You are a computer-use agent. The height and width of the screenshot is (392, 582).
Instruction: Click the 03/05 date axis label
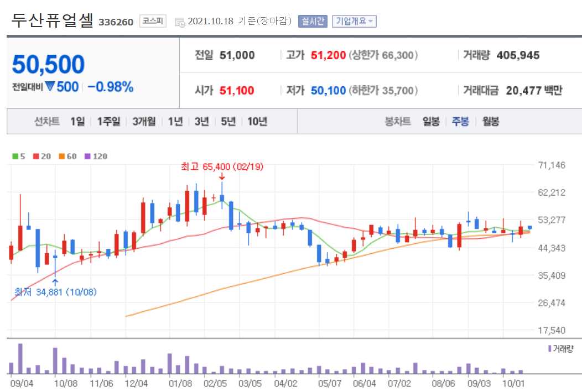250,383
